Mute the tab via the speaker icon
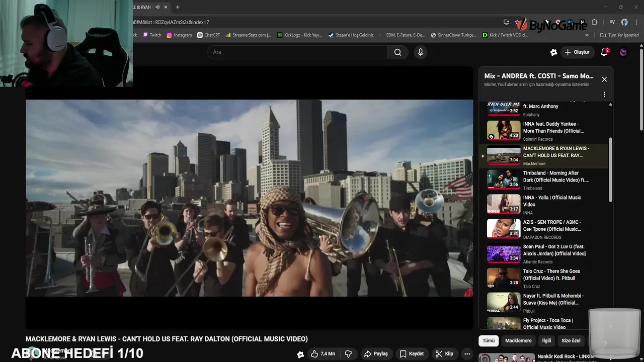Viewport: 644px width, 362px height. (x=158, y=7)
